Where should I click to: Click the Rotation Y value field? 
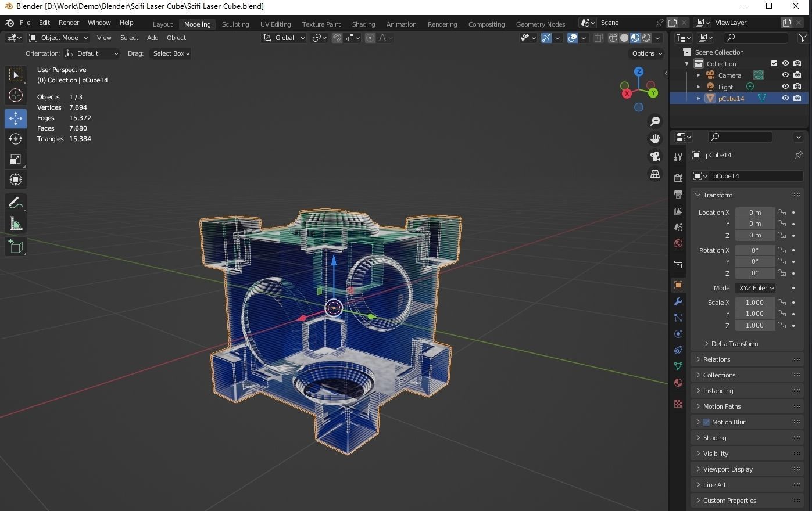pos(755,261)
